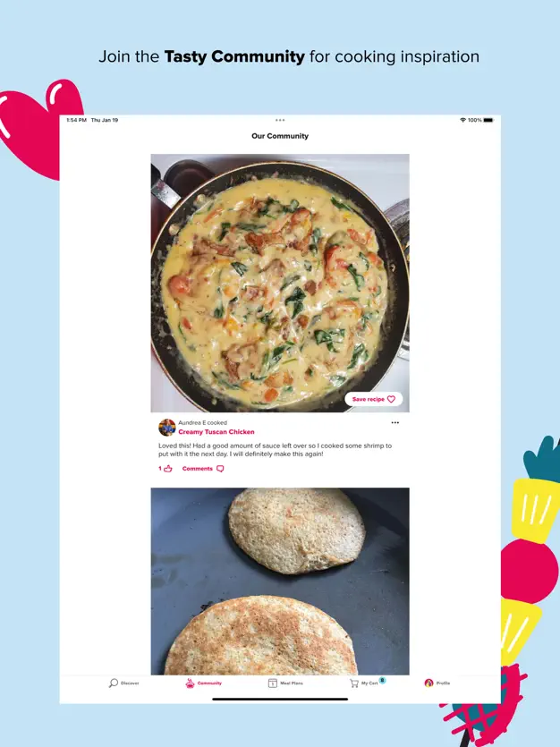Open the Creamy Tuscan Chicken skillet photo
560x747 pixels.
280,283
